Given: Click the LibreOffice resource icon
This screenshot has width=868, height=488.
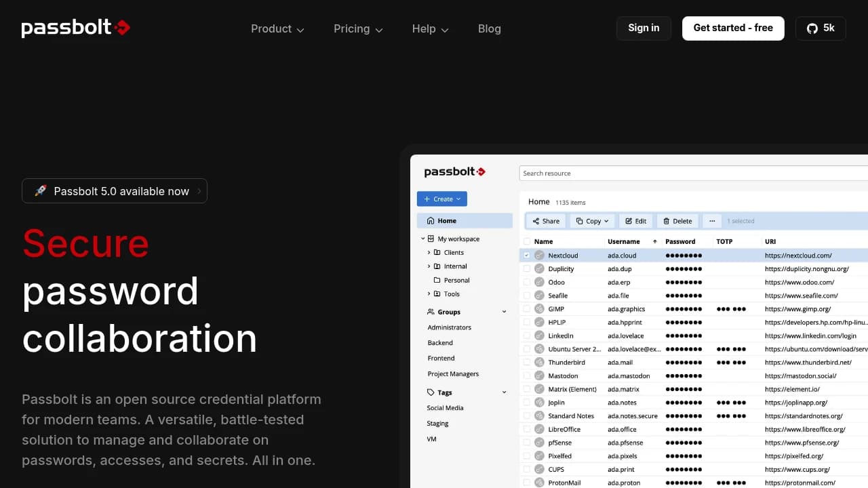Looking at the screenshot, I should [540, 429].
